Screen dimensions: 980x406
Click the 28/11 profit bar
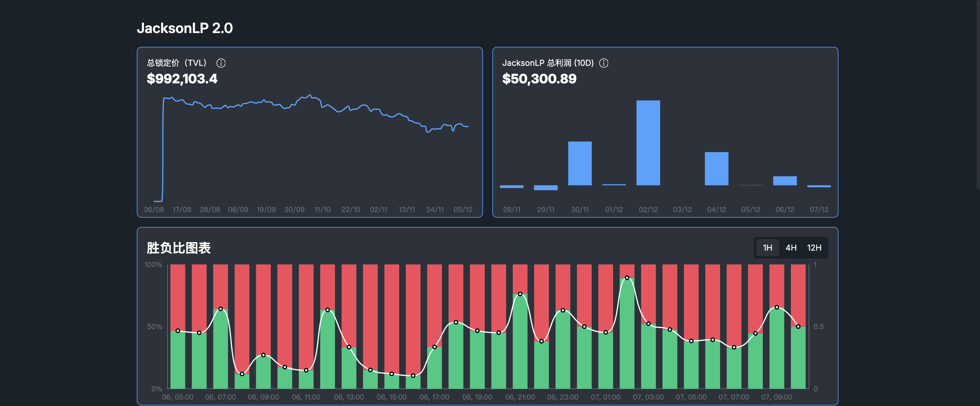tap(511, 186)
